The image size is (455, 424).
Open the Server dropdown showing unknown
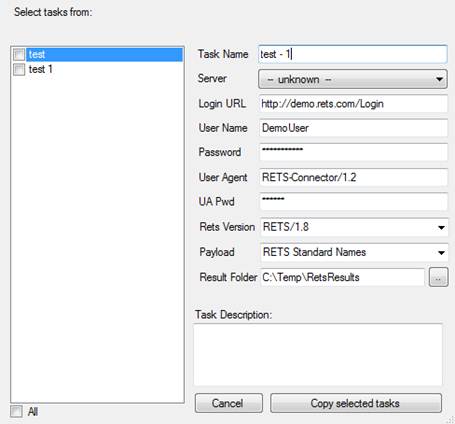pos(353,79)
